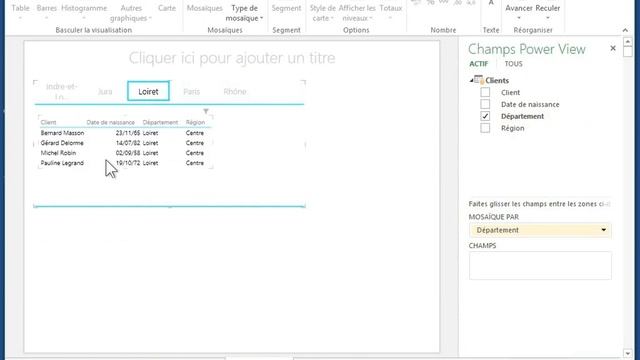Open the Barres chart dropdown
This screenshot has height=360, width=640.
pyautogui.click(x=47, y=13)
